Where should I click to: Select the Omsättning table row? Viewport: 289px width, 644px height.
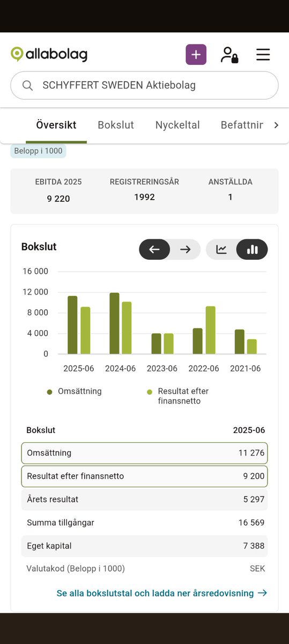(x=144, y=453)
